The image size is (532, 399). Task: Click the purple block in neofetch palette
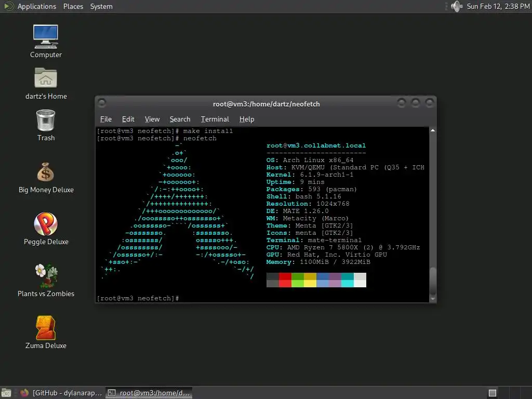335,280
